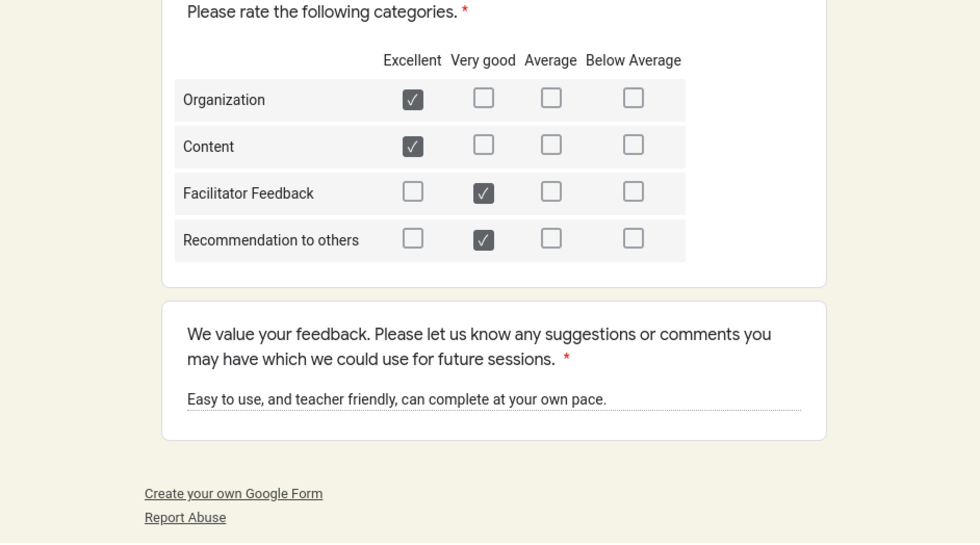Check Very good for Organization

coord(483,98)
